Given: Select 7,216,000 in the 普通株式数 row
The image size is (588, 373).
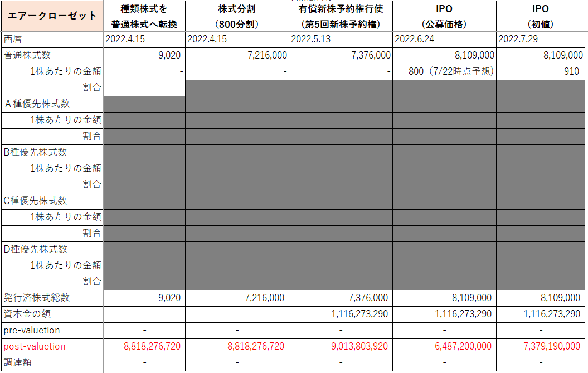Looking at the screenshot, I should click(x=268, y=55).
